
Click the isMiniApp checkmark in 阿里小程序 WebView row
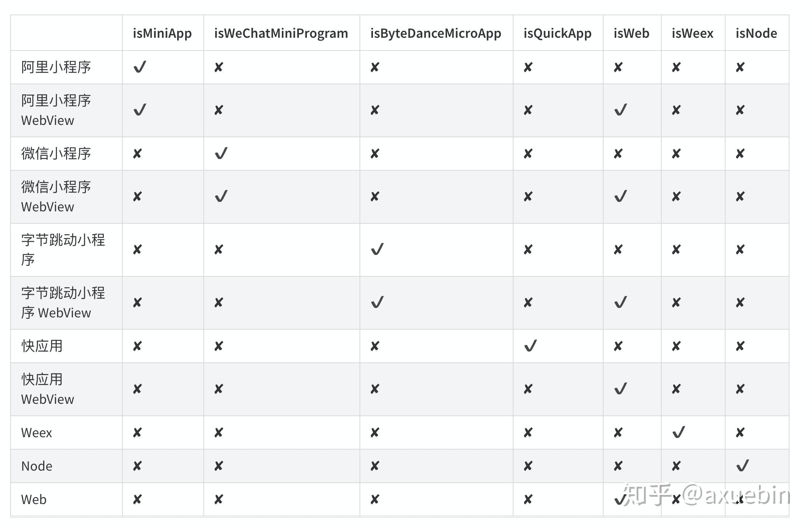pos(140,110)
